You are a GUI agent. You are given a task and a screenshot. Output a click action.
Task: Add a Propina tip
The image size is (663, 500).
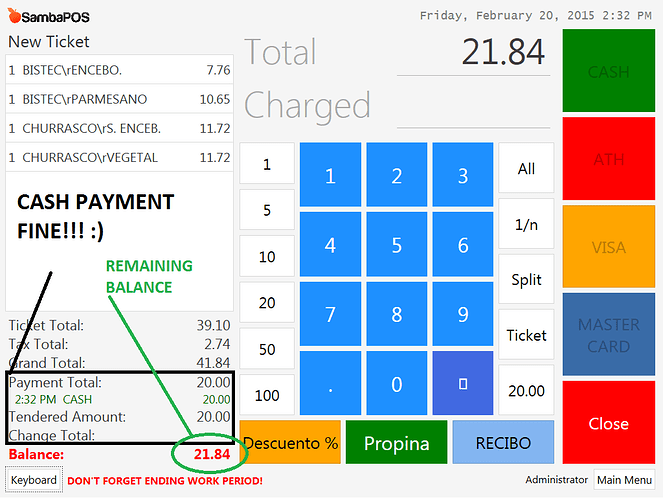point(396,442)
